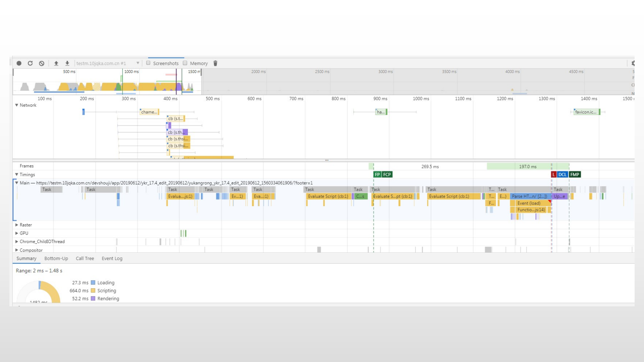Toggle the Memory checkbox
Image resolution: width=644 pixels, height=362 pixels.
click(x=185, y=63)
